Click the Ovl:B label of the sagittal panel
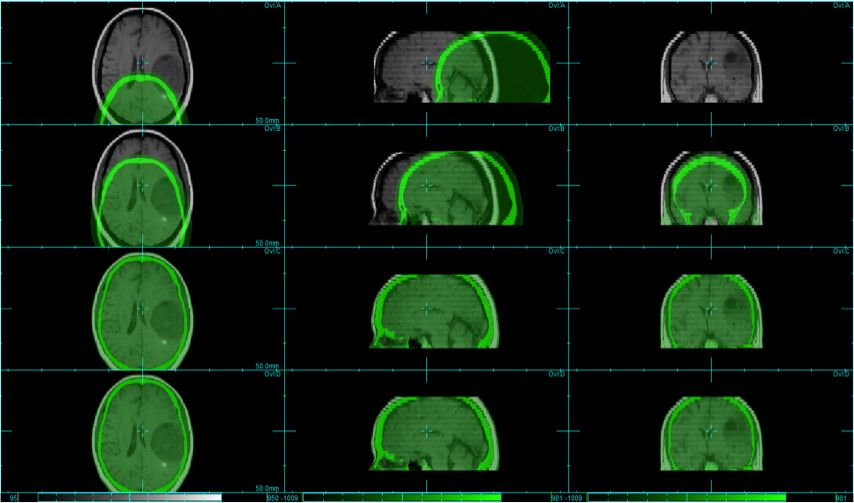This screenshot has width=854, height=503. pyautogui.click(x=557, y=129)
